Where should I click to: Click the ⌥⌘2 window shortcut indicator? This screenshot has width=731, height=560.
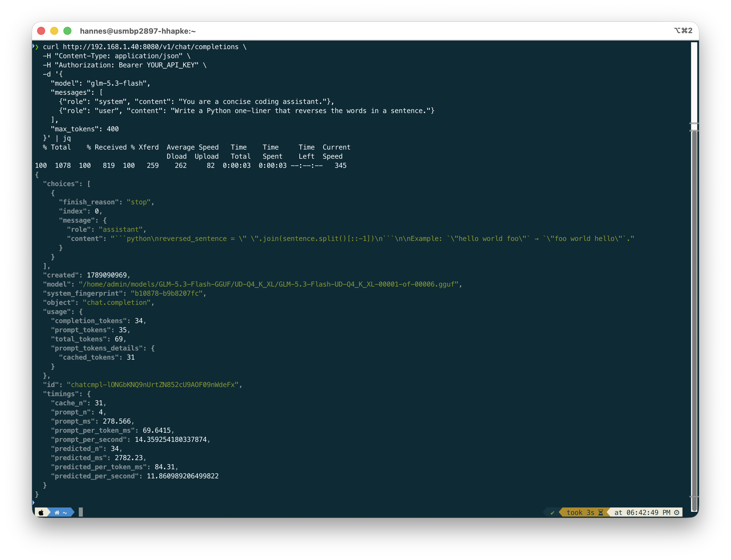click(x=683, y=31)
